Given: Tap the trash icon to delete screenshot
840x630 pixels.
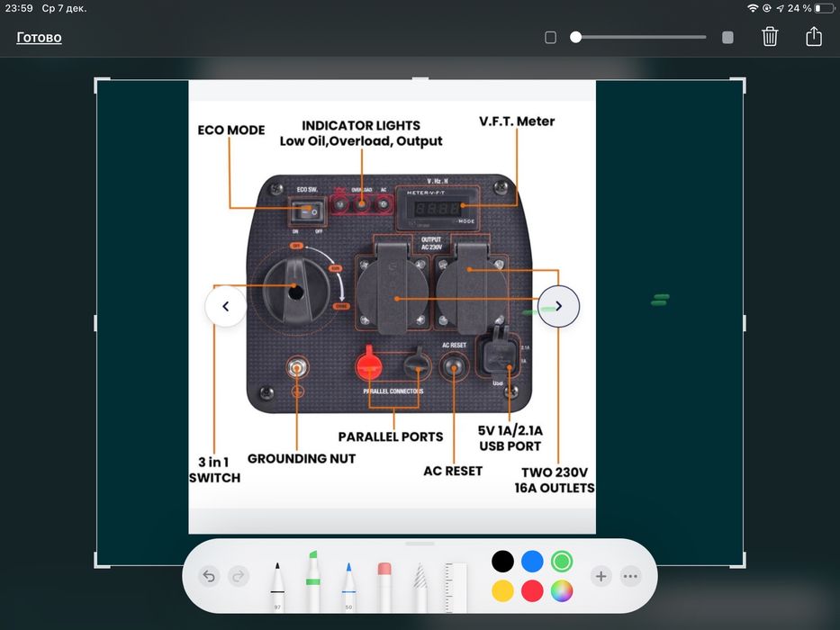Looking at the screenshot, I should click(x=770, y=37).
